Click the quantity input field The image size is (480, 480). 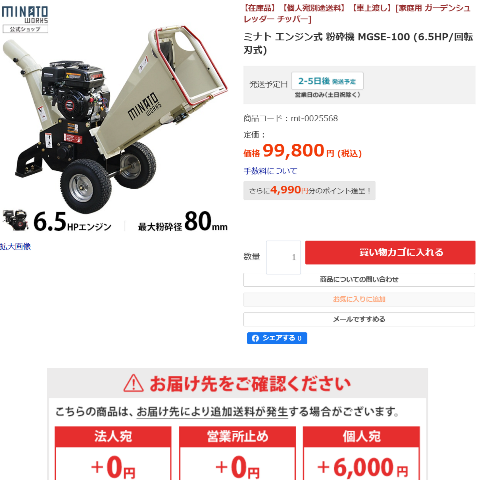pyautogui.click(x=283, y=257)
